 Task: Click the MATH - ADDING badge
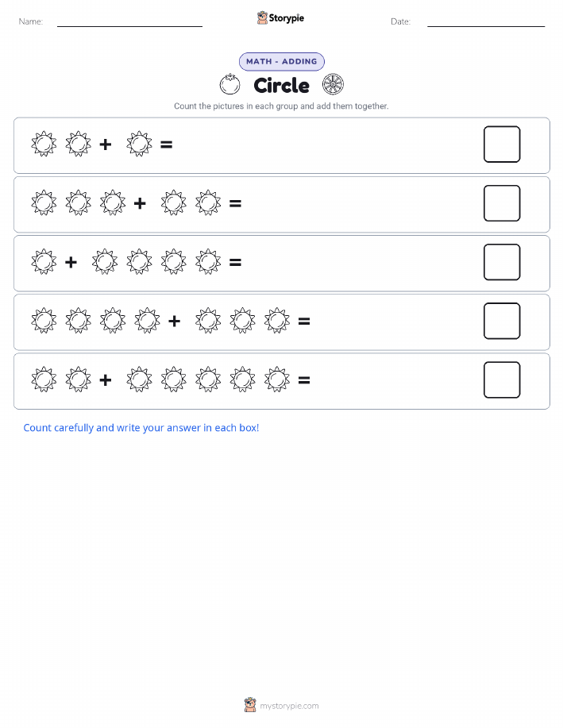click(281, 61)
